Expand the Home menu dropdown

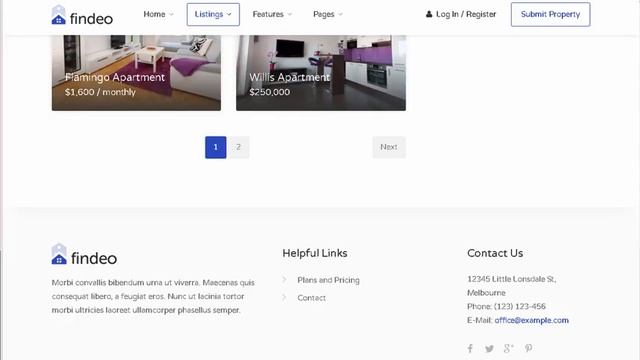(158, 14)
